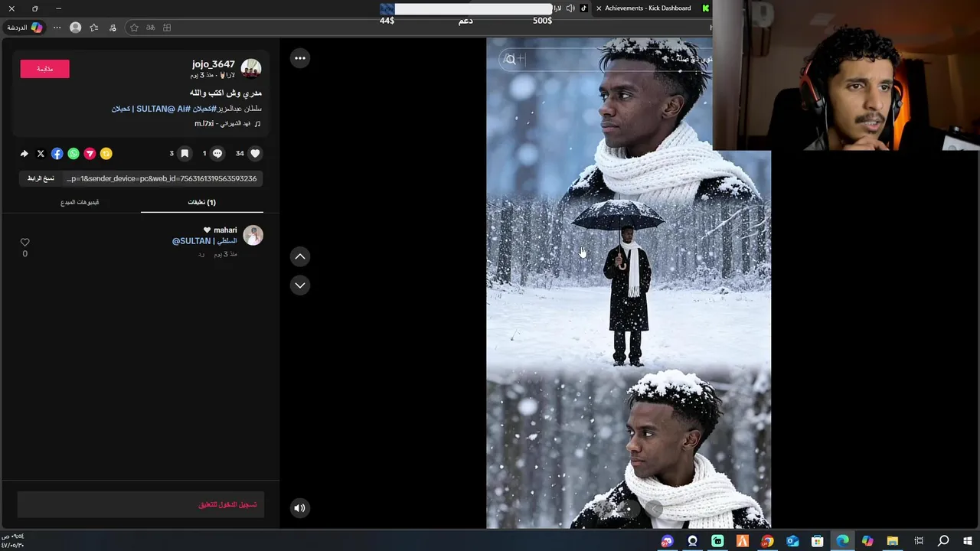Click the apps/extension icon in address bar
The height and width of the screenshot is (551, 980).
coord(167,28)
